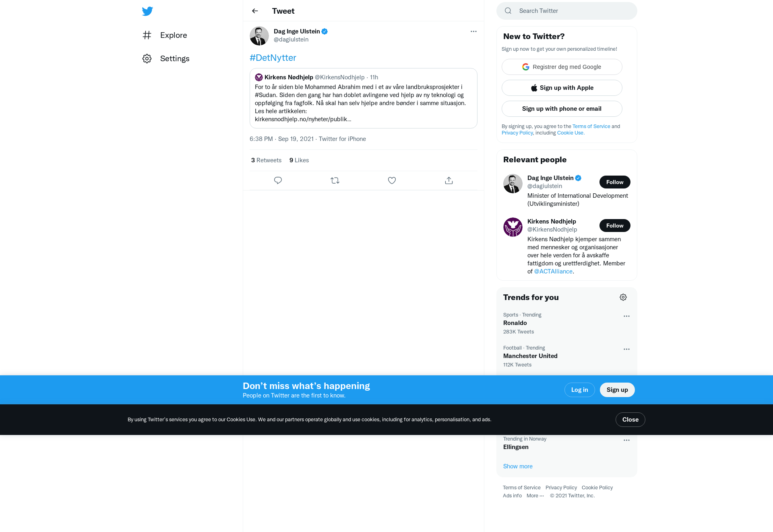The image size is (773, 532).
Task: Expand the More footer menu
Action: [535, 496]
